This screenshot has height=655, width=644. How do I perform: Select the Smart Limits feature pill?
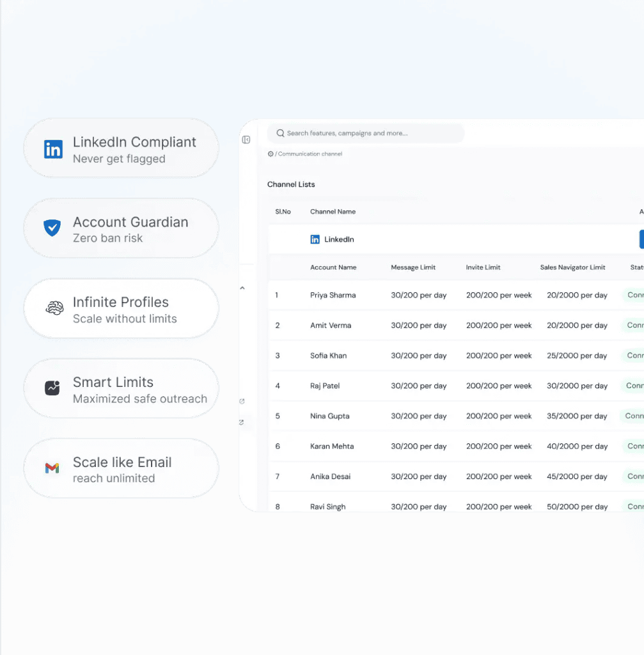121,389
